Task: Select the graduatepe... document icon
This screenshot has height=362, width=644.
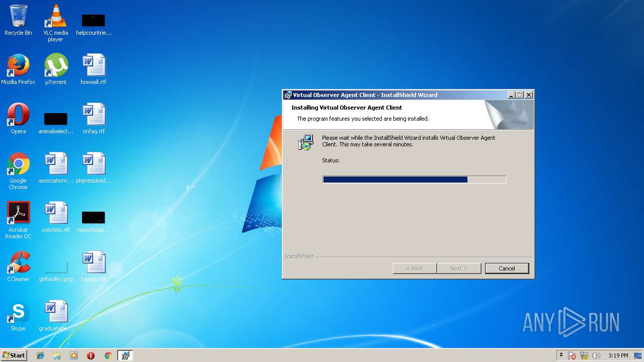Action: click(56, 316)
